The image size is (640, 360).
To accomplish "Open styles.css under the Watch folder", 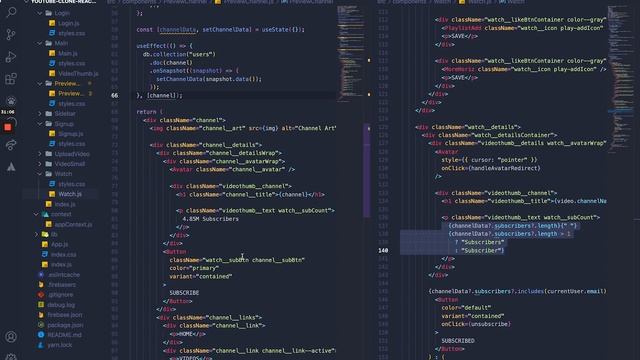I will 72,184.
